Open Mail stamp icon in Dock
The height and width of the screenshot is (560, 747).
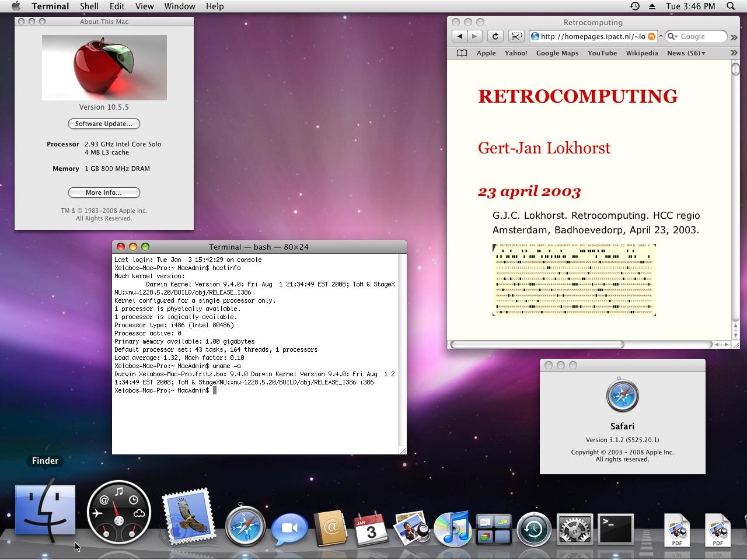188,518
